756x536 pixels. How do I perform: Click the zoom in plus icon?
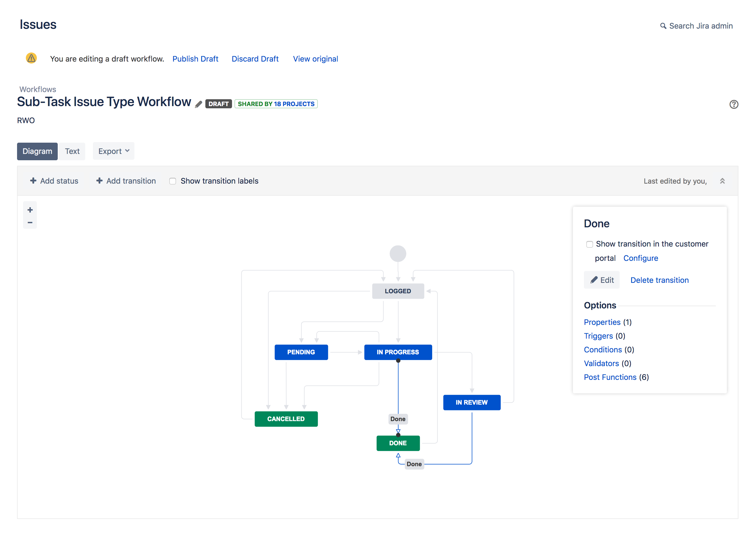tap(30, 210)
